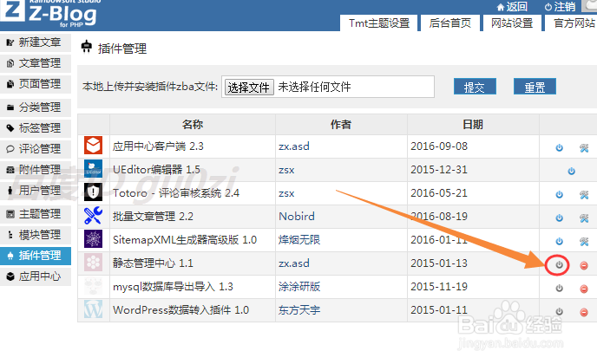
Task: Click the 返回 home link
Action: (513, 6)
